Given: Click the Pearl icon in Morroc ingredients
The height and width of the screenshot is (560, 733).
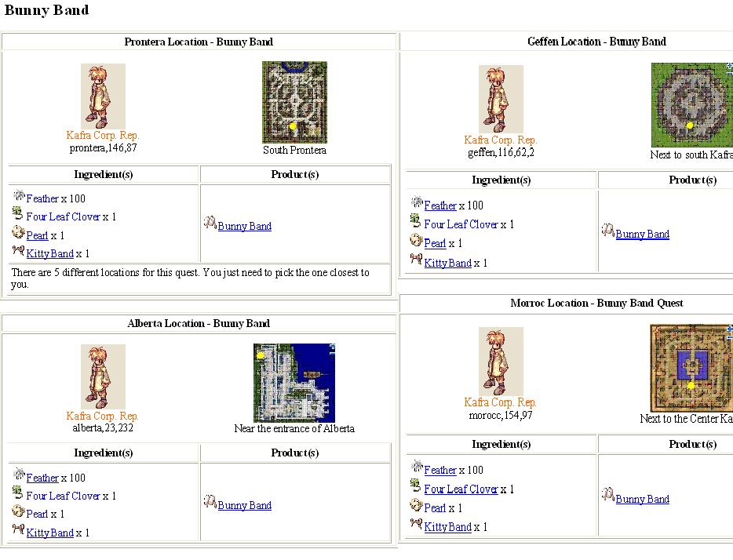Looking at the screenshot, I should [416, 504].
